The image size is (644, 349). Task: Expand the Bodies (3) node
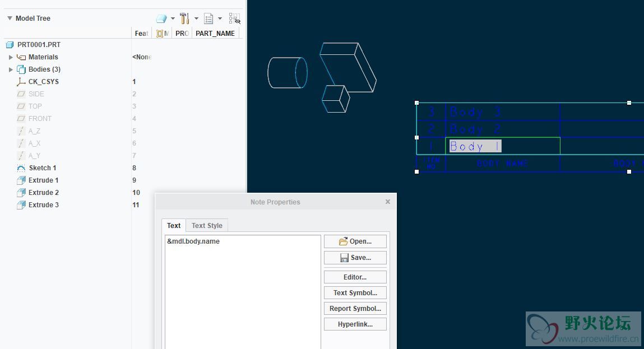click(11, 69)
